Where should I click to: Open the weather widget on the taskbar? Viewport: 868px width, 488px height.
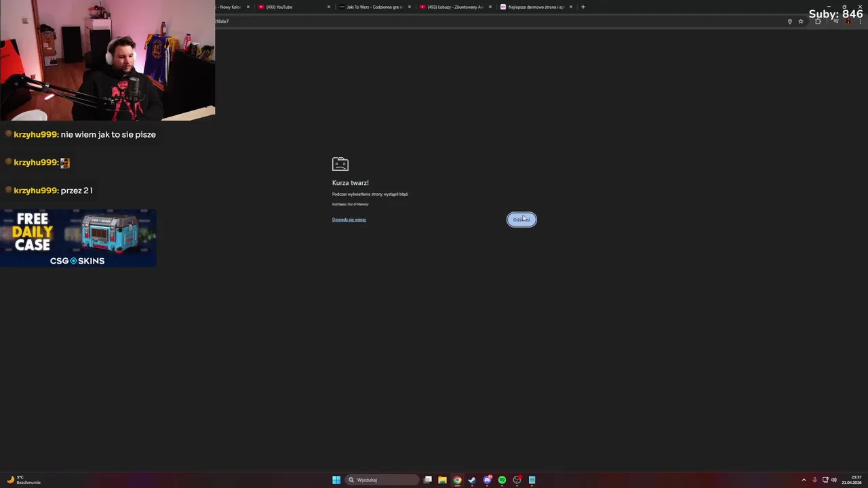click(x=24, y=480)
